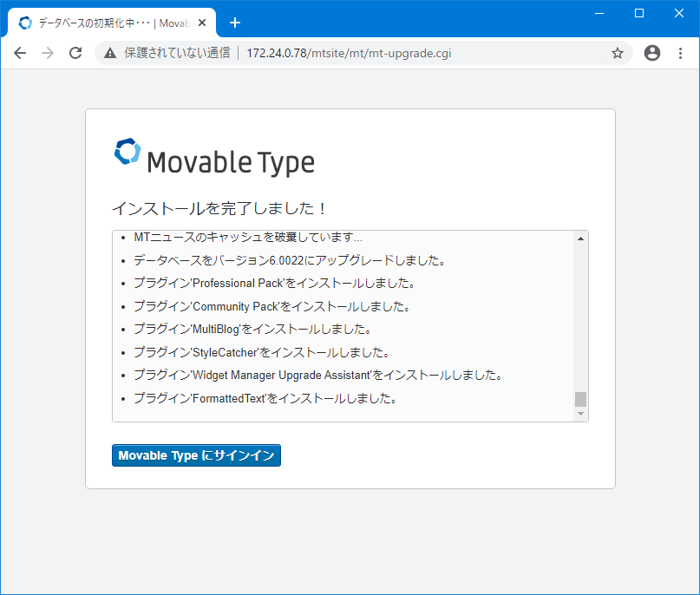Open the Chrome three-dot menu

tap(680, 53)
